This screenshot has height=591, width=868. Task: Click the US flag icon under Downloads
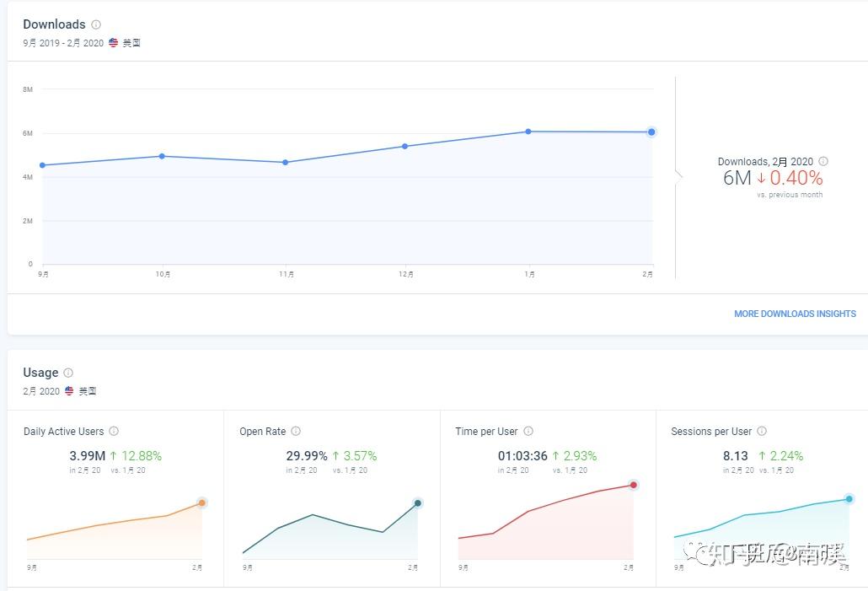tap(114, 43)
